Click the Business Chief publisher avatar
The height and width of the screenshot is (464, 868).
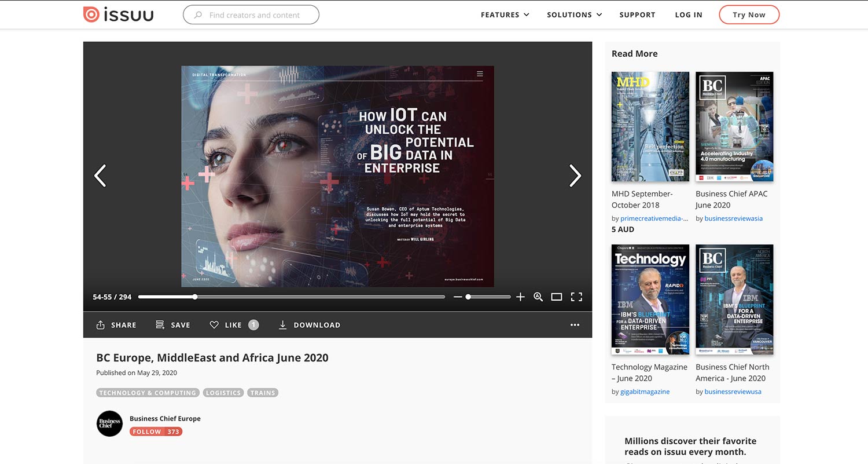(x=109, y=423)
